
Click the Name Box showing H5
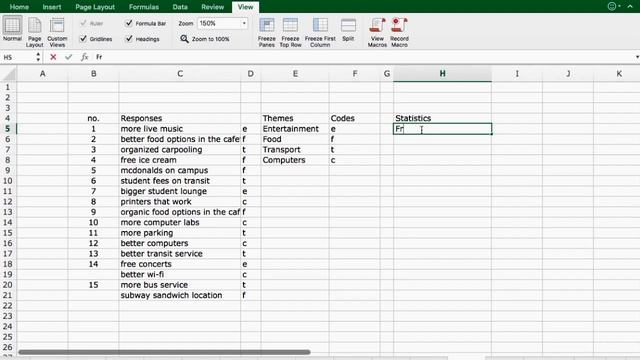pyautogui.click(x=18, y=57)
